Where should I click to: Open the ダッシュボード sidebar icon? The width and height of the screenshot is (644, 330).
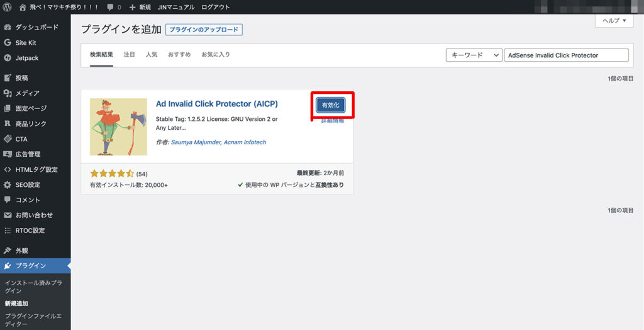pyautogui.click(x=7, y=27)
